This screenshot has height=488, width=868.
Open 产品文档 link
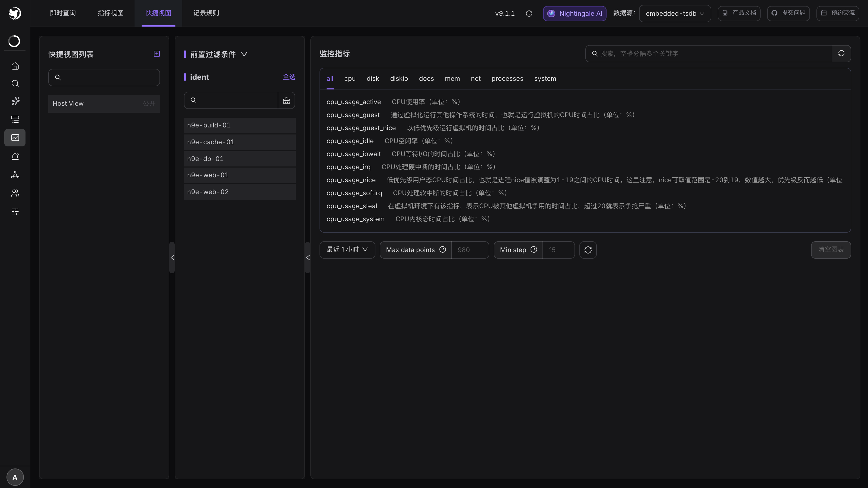click(739, 13)
